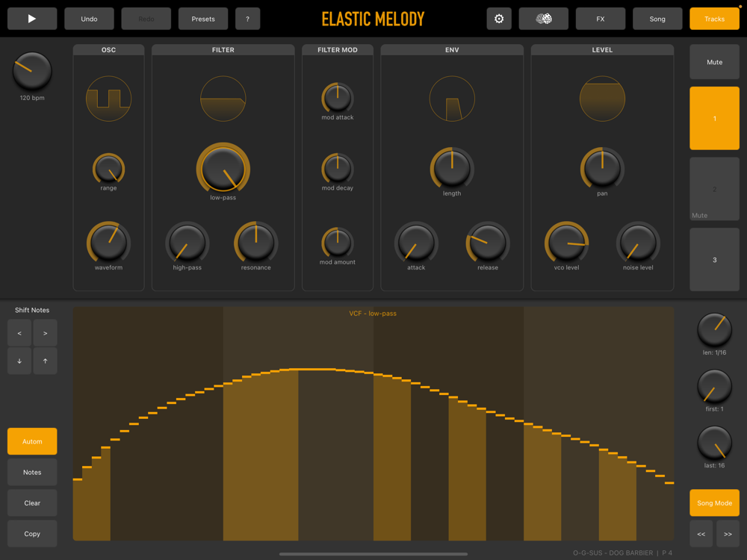Screen dimensions: 747x560
Task: Select muted track 2
Action: pos(715,189)
